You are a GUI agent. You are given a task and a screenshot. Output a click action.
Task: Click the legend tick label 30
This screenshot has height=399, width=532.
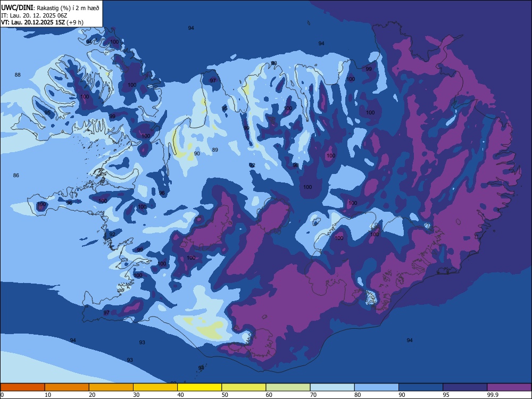click(x=136, y=395)
